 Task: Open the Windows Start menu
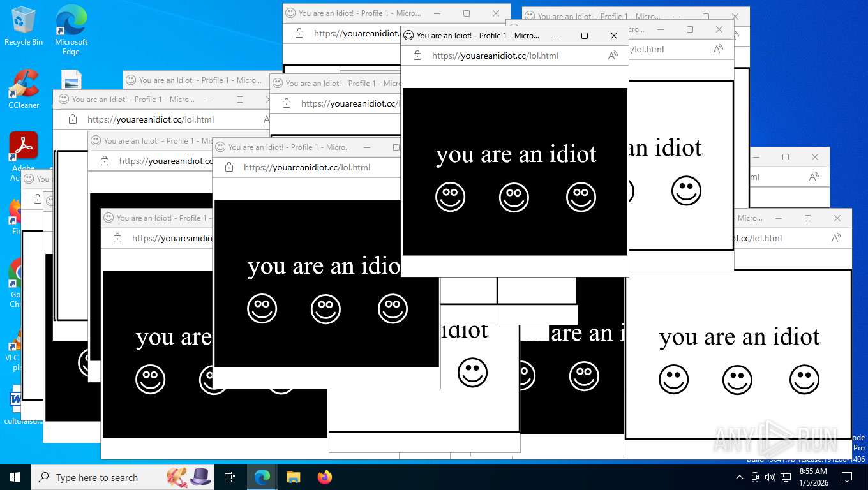pyautogui.click(x=15, y=477)
